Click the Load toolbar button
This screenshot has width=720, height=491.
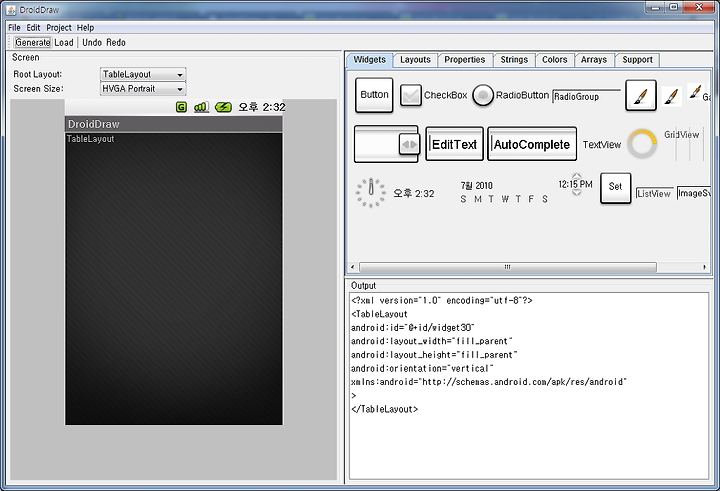point(64,42)
